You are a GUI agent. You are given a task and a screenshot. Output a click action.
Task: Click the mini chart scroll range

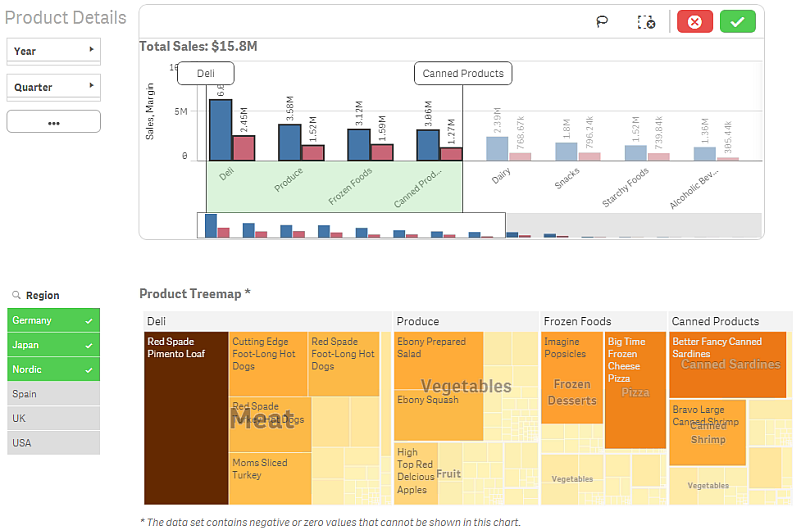350,226
